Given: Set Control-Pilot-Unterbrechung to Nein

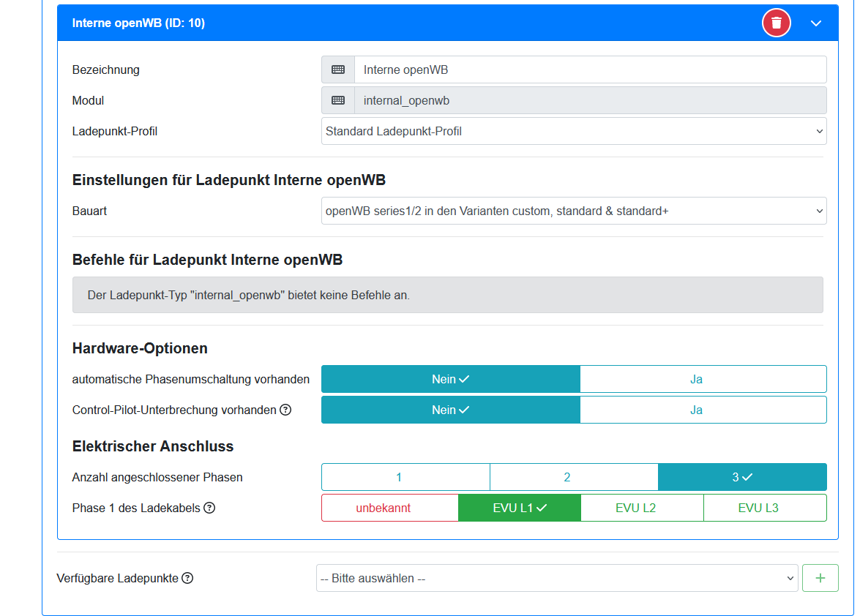Looking at the screenshot, I should (451, 410).
